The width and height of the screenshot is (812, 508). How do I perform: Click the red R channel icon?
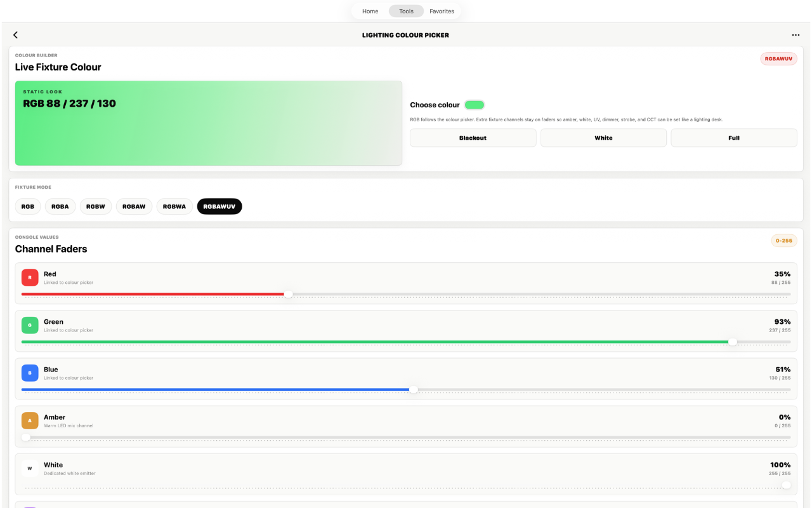click(30, 277)
